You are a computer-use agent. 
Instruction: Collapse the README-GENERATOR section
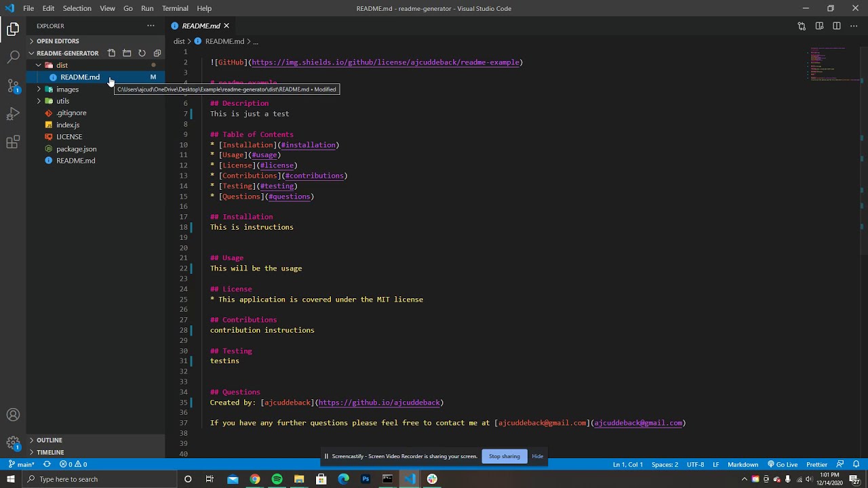pyautogui.click(x=67, y=53)
